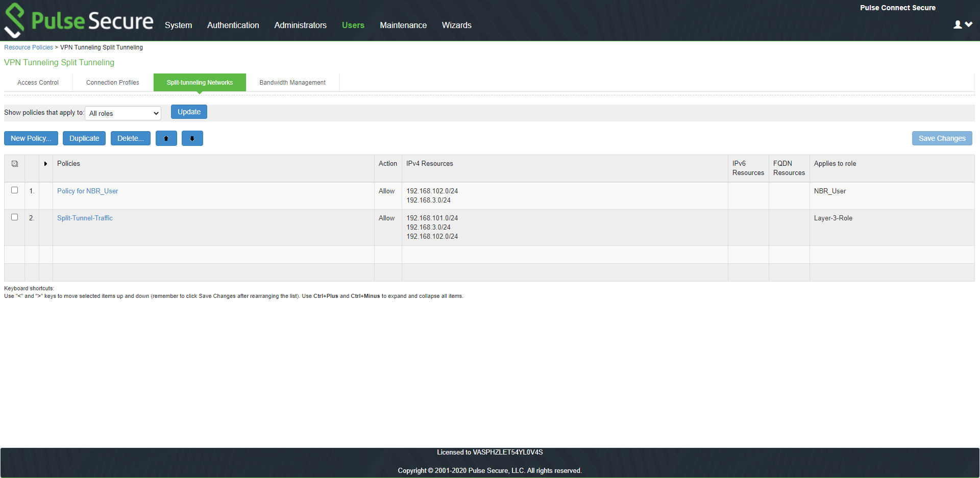Screen dimensions: 980x478
Task: Click the Licensed to footer text
Action: [490, 452]
